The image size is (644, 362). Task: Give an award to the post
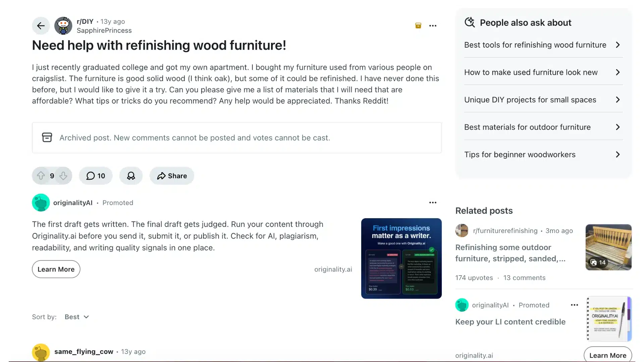coord(131,176)
